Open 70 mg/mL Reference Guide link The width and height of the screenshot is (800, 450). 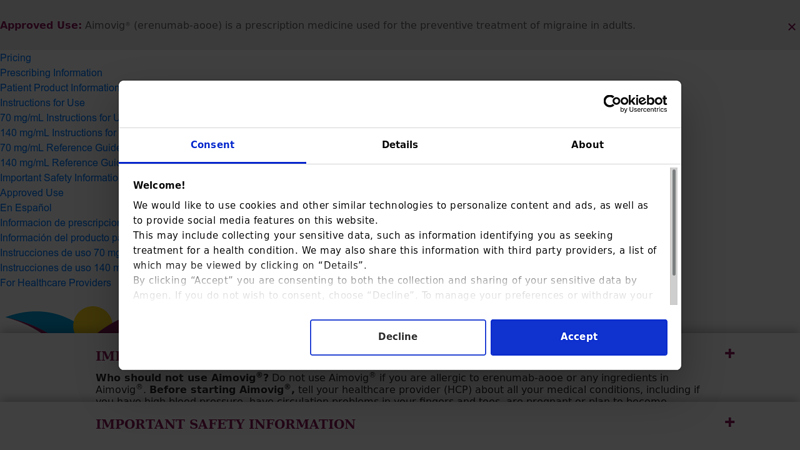(x=59, y=148)
